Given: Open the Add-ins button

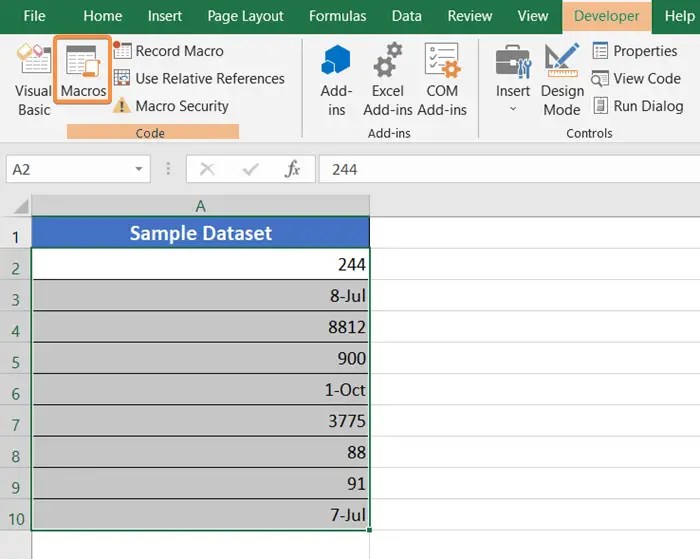Looking at the screenshot, I should pos(336,79).
